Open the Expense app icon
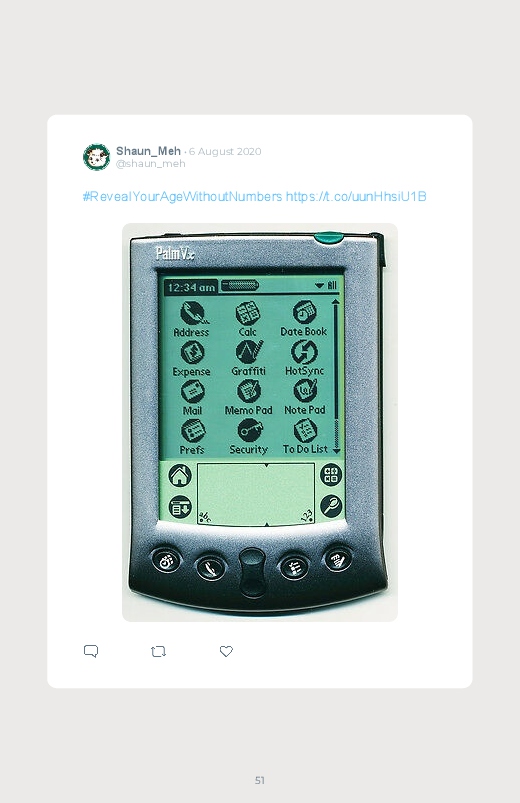 click(193, 352)
